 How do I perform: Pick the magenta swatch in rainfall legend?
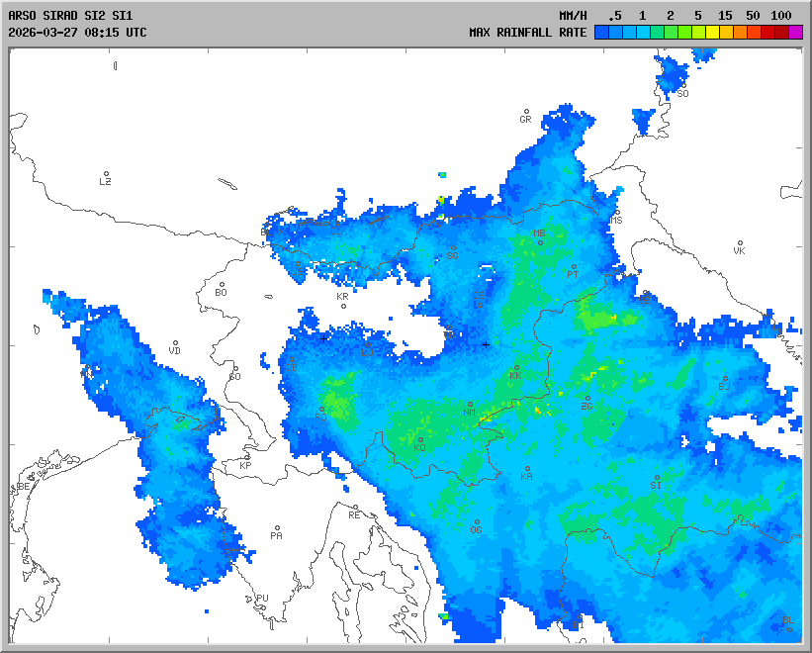coord(796,32)
